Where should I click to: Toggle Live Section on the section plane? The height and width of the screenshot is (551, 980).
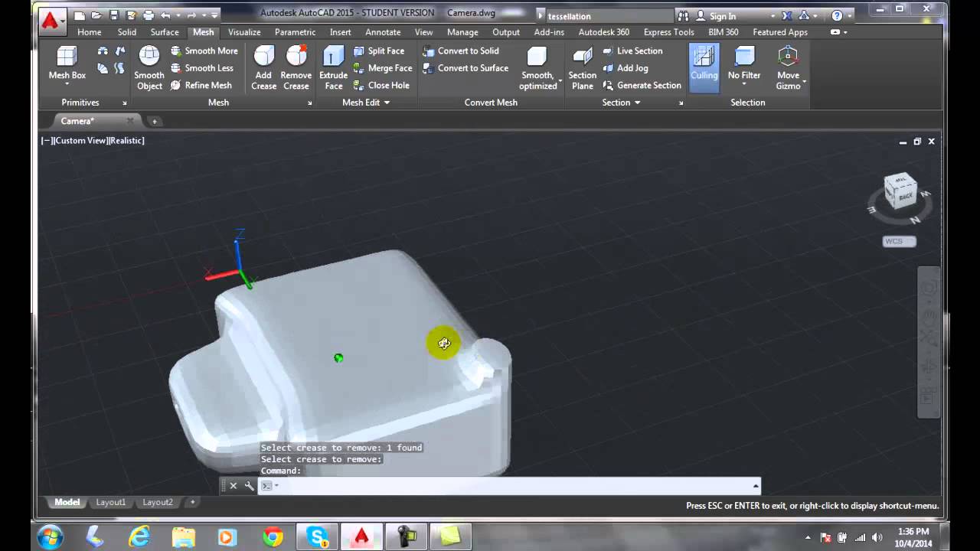632,51
